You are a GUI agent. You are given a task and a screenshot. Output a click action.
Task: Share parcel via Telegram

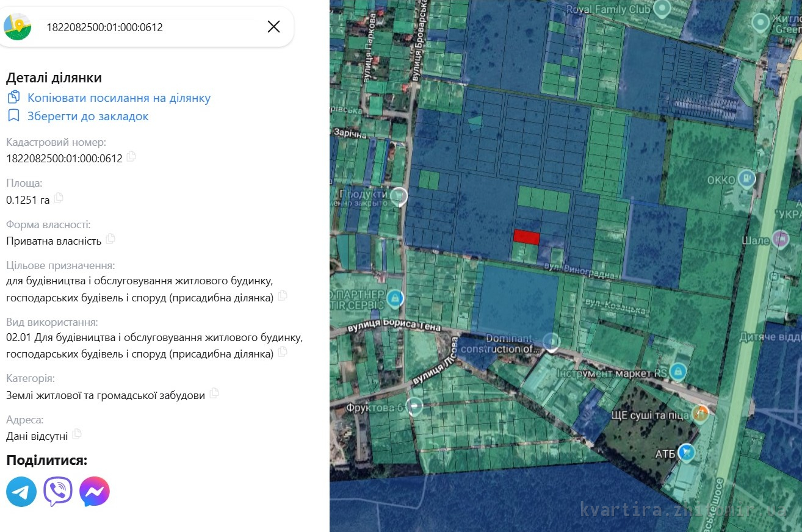(x=21, y=492)
